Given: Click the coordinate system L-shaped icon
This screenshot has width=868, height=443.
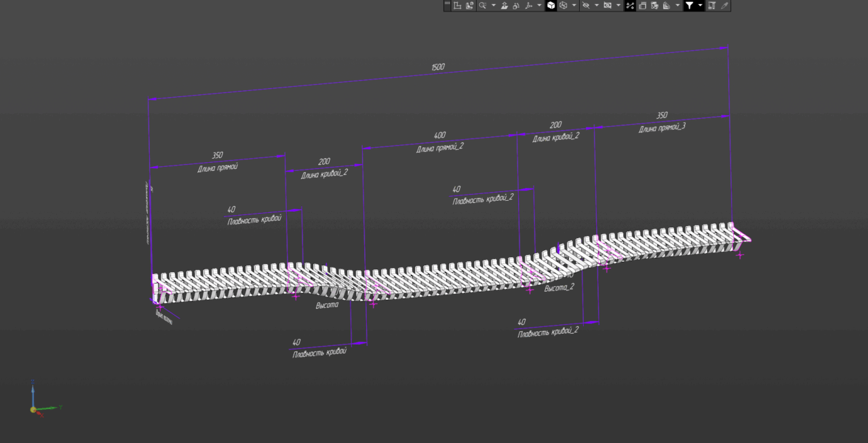Looking at the screenshot, I should tap(457, 5).
